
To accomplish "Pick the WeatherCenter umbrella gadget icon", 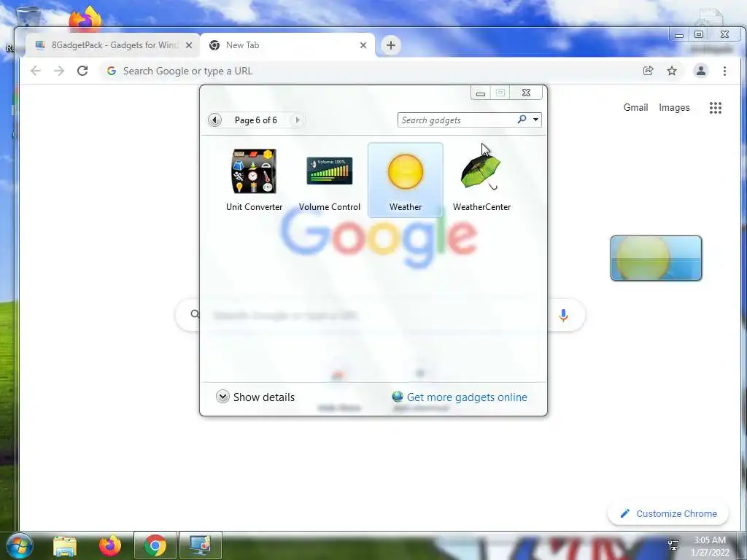I will click(x=481, y=171).
